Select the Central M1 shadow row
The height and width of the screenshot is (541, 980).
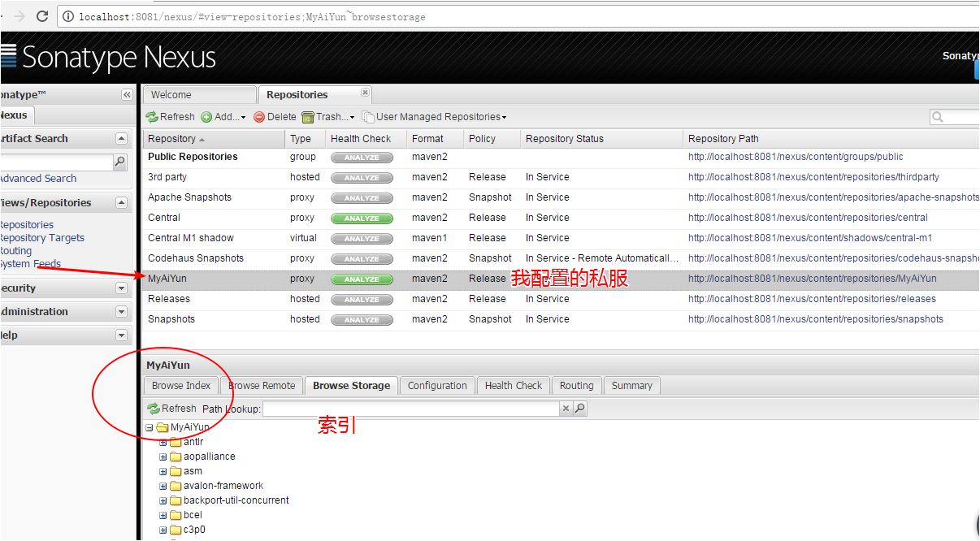coord(562,238)
